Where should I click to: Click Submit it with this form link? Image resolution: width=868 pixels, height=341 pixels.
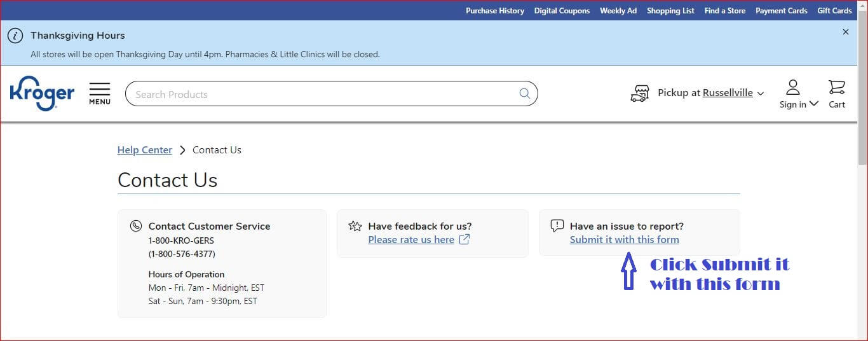coord(624,240)
